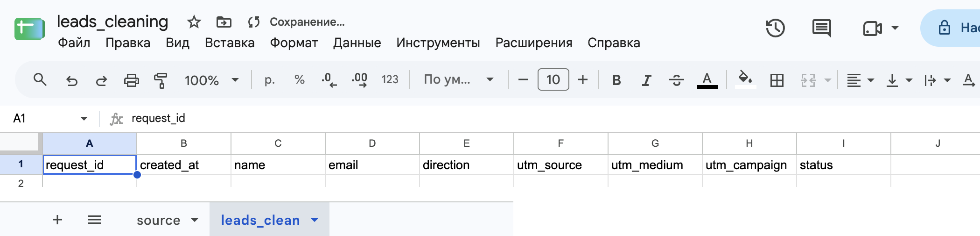The height and width of the screenshot is (236, 980).
Task: Click the document title leads_cleaning
Action: tap(112, 21)
